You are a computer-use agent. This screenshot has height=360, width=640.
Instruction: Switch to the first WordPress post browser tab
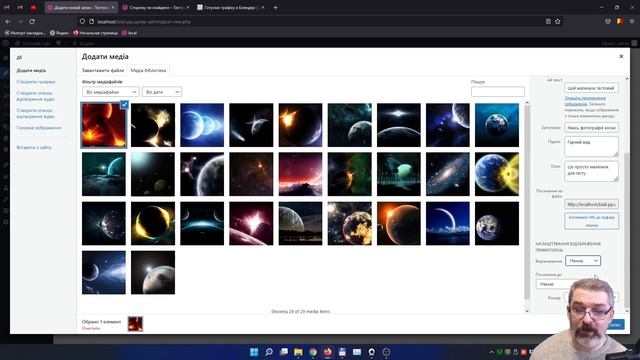pyautogui.click(x=81, y=7)
